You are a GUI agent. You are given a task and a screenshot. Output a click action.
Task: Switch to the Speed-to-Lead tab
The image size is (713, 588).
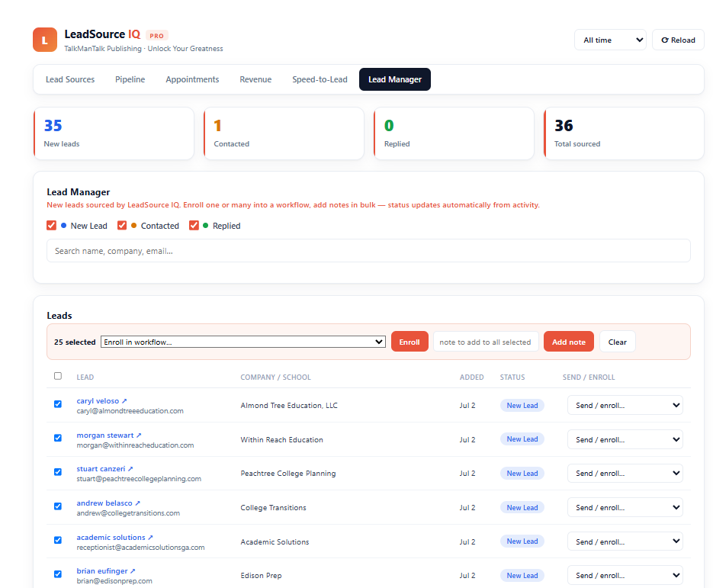(320, 79)
